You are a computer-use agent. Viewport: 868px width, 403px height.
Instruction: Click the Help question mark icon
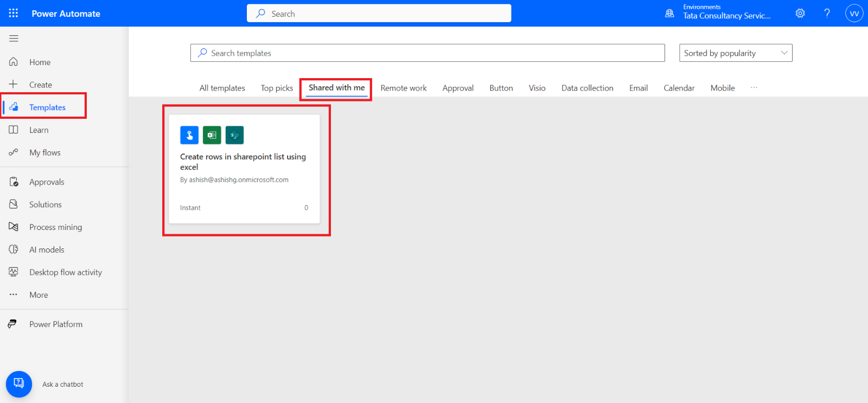tap(827, 14)
